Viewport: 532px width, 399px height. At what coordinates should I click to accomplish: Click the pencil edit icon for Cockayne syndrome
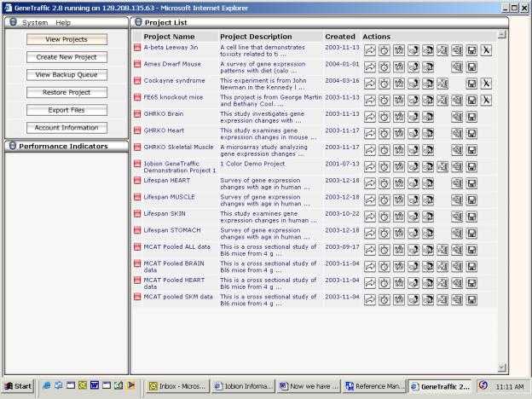coord(399,84)
